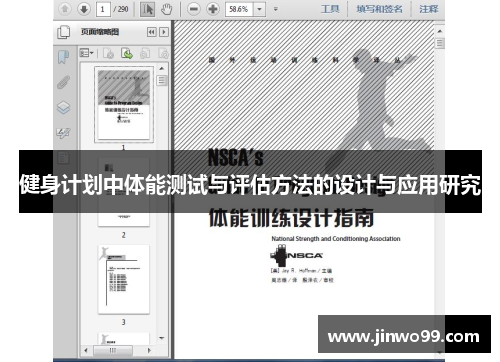This screenshot has height=362, width=500.
Task: Go to the next page with down arrow
Action: pyautogui.click(x=84, y=9)
